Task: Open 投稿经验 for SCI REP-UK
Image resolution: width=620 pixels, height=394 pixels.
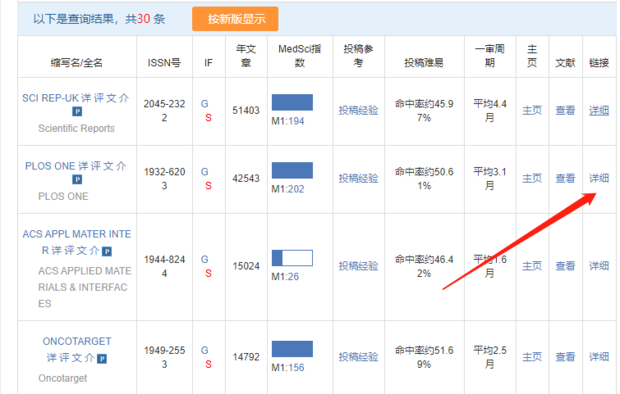Action: pos(358,110)
